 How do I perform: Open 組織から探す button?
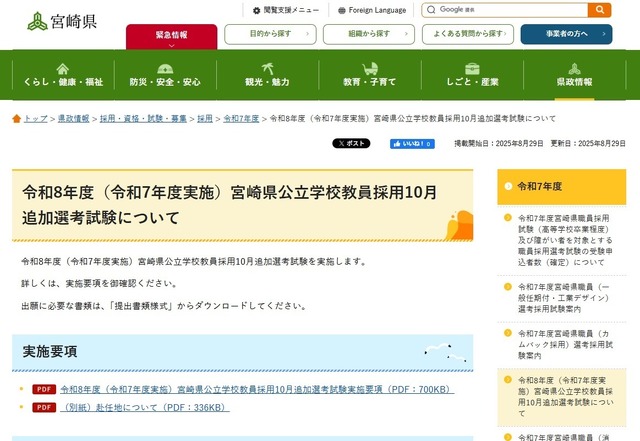(369, 34)
